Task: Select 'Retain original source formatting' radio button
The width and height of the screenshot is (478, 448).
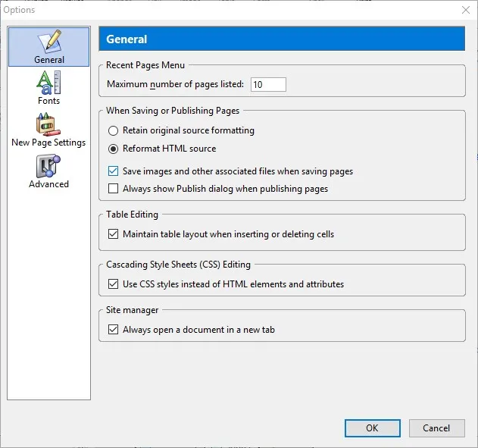Action: click(113, 130)
